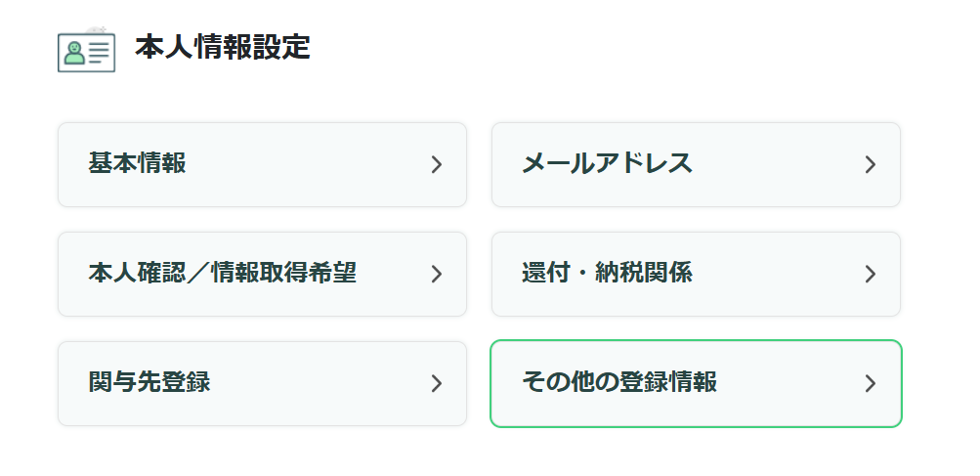Open the 基本情報 card
The height and width of the screenshot is (476, 980).
tap(262, 165)
